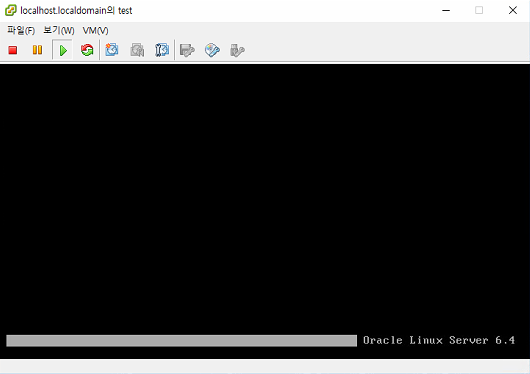Close the test console window

click(x=513, y=10)
